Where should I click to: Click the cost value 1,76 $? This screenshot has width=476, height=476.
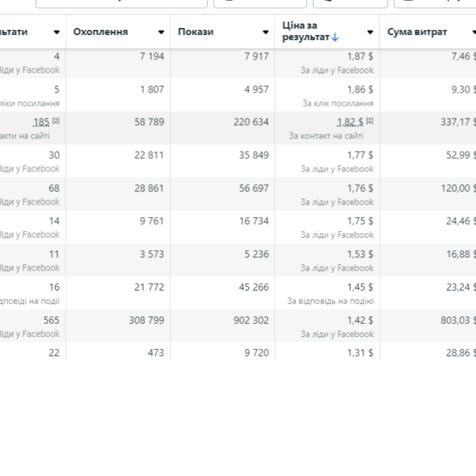[x=361, y=188]
